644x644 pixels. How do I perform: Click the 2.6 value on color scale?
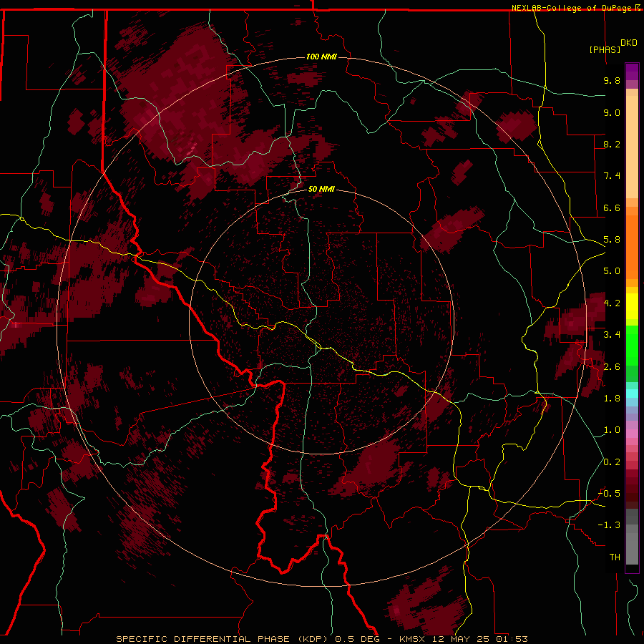[x=612, y=367]
